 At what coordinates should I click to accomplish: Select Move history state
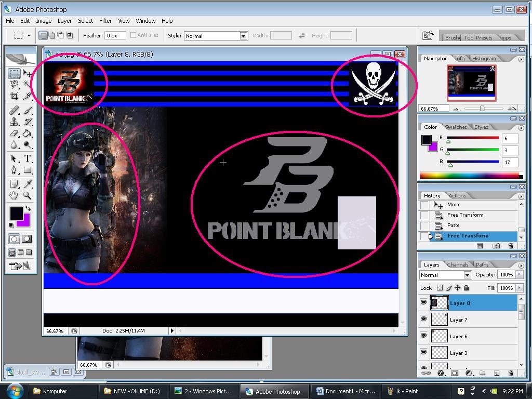(474, 205)
